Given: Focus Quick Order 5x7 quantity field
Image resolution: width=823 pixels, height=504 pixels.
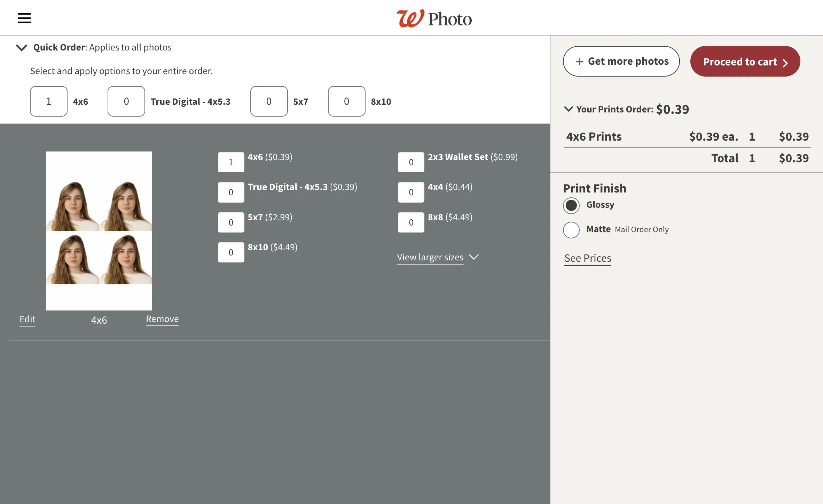Looking at the screenshot, I should pyautogui.click(x=269, y=101).
